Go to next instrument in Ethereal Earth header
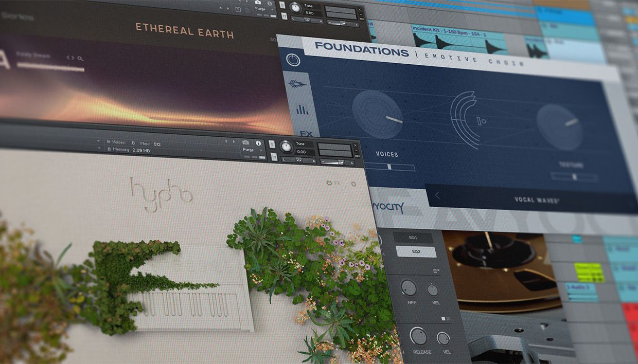 click(227, 8)
